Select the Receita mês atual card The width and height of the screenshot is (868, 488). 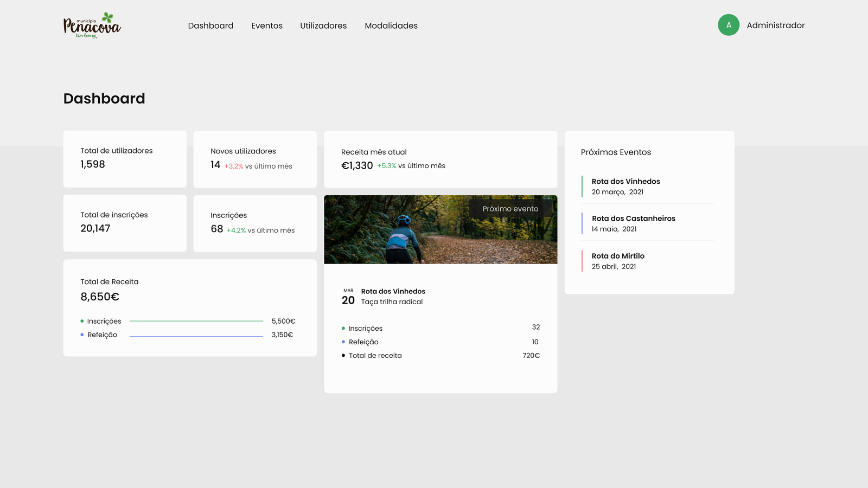(440, 159)
